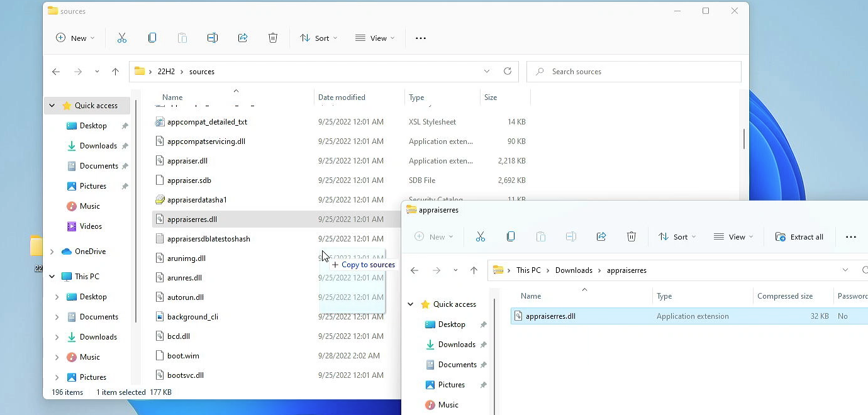The height and width of the screenshot is (415, 868).
Task: Select appraiserres.dll in the zip window
Action: click(549, 316)
